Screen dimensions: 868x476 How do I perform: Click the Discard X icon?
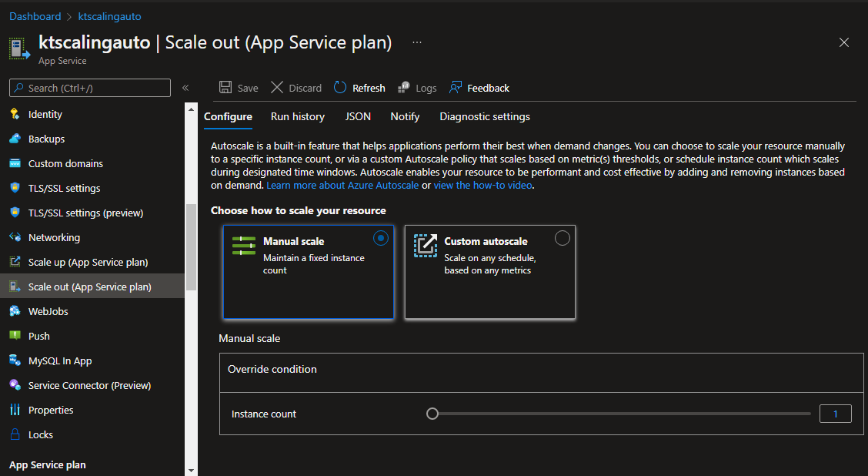pyautogui.click(x=277, y=88)
